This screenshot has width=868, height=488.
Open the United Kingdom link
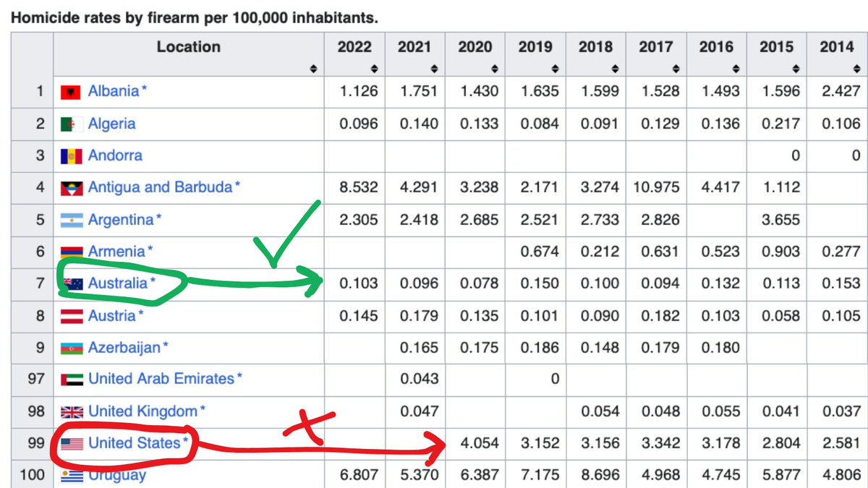pyautogui.click(x=142, y=411)
